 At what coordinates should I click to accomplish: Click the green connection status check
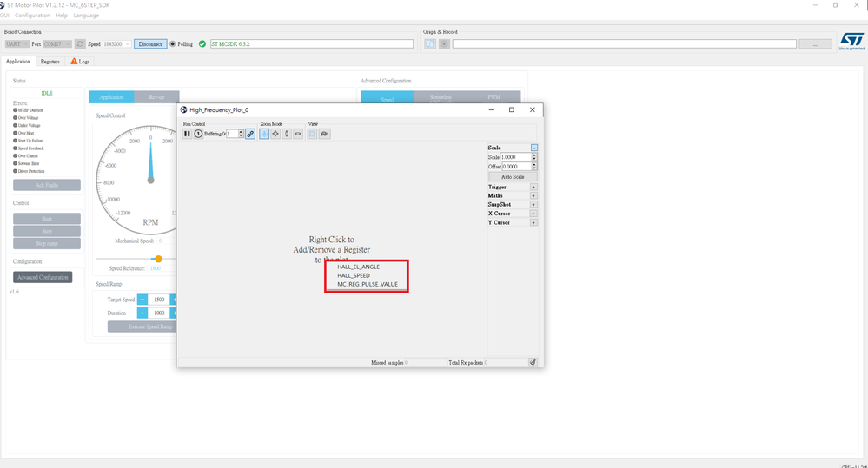pyautogui.click(x=202, y=43)
